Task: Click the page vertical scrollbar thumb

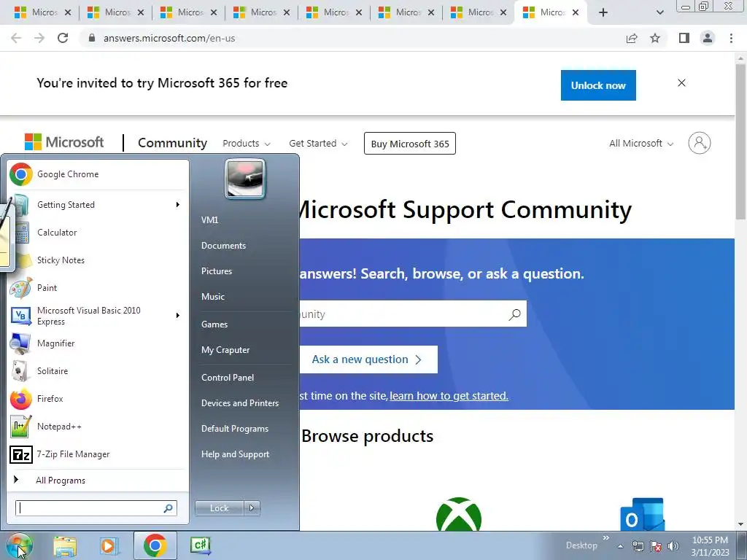Action: (740, 141)
